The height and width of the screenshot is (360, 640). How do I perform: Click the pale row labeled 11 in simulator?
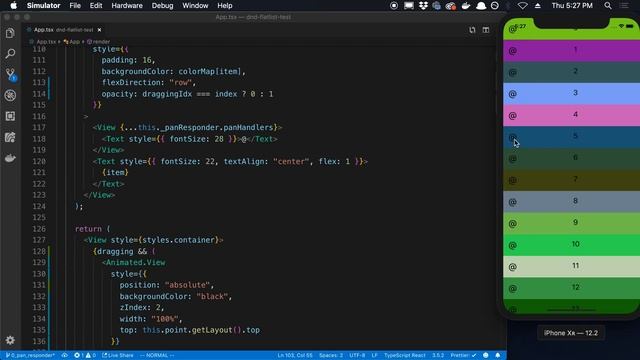click(x=571, y=267)
